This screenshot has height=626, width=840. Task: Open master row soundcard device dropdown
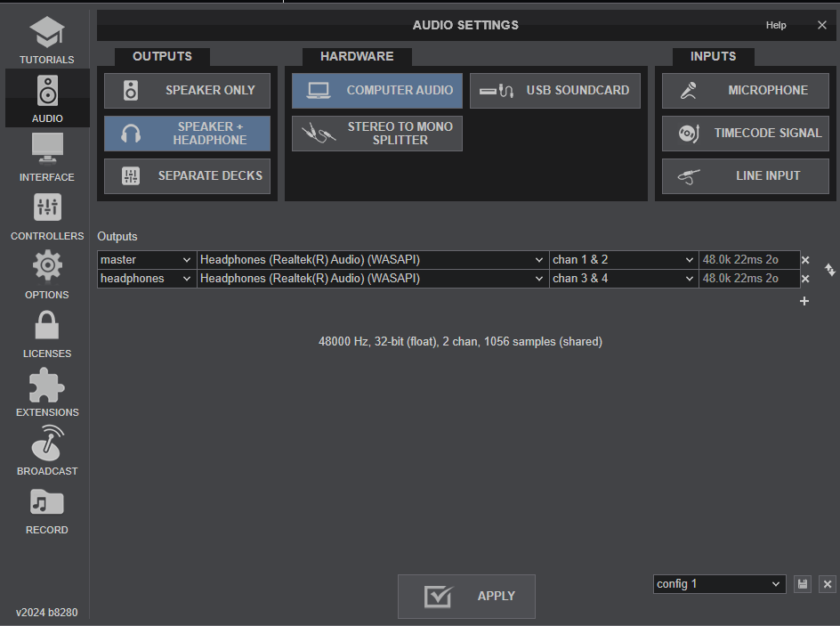pos(373,260)
